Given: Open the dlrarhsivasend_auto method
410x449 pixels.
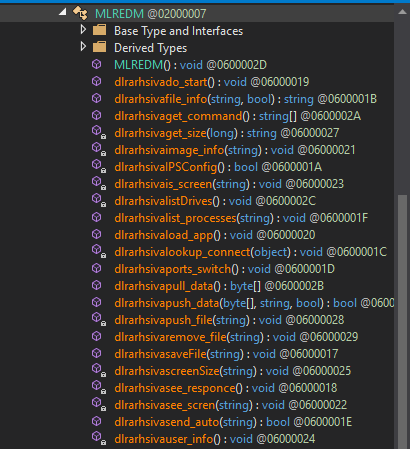Looking at the screenshot, I should [233, 422].
